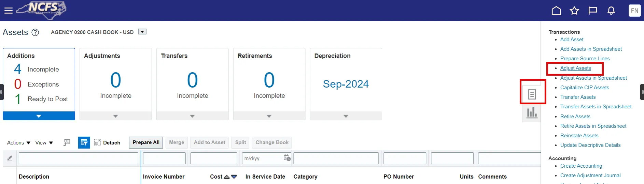Go to the Home page icon
Screen dimensions: 644x184
556,11
